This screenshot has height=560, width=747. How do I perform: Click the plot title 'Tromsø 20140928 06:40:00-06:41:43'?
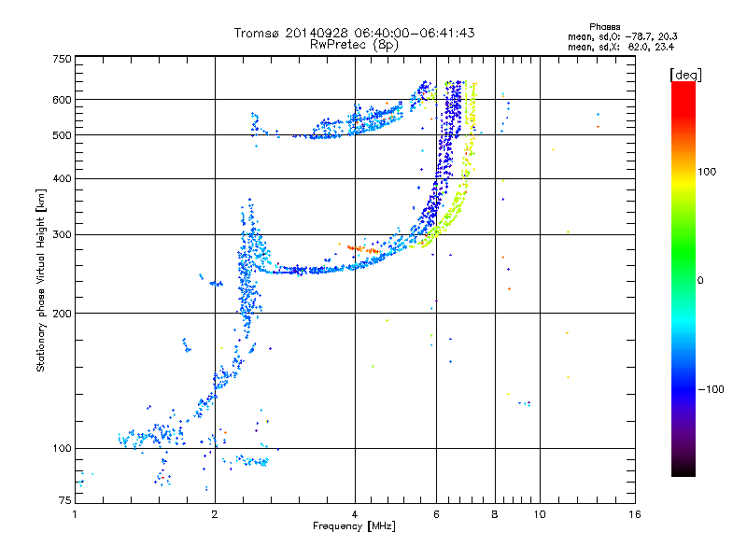(x=354, y=33)
